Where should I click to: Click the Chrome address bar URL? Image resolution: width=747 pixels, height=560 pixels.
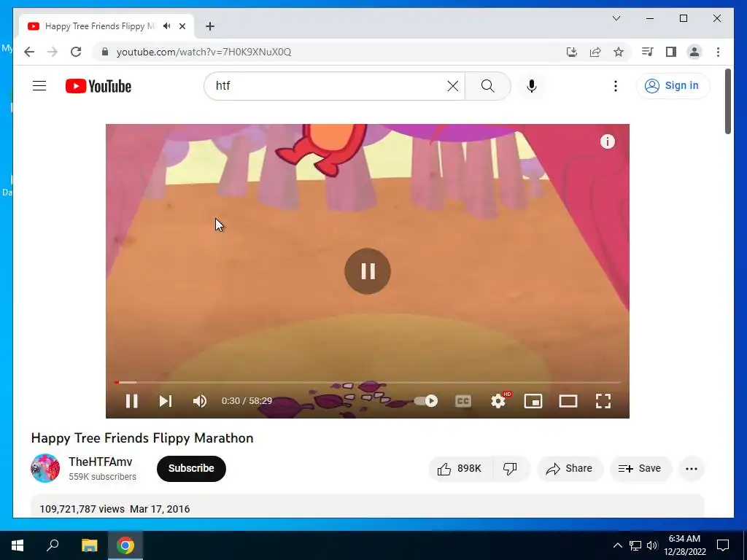pos(204,52)
